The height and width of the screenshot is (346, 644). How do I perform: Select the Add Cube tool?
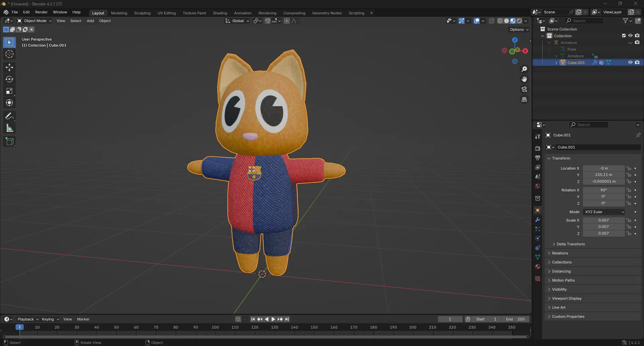9,141
